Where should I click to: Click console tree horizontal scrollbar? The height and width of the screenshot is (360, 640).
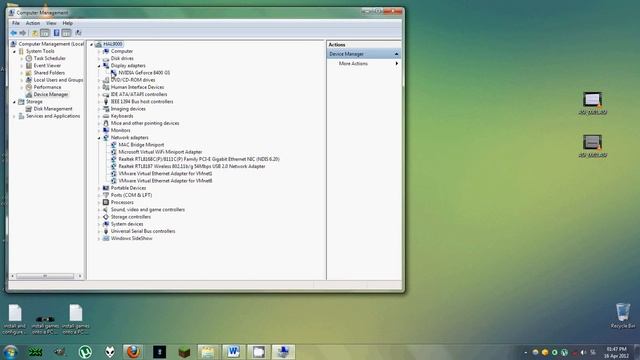coord(45,276)
